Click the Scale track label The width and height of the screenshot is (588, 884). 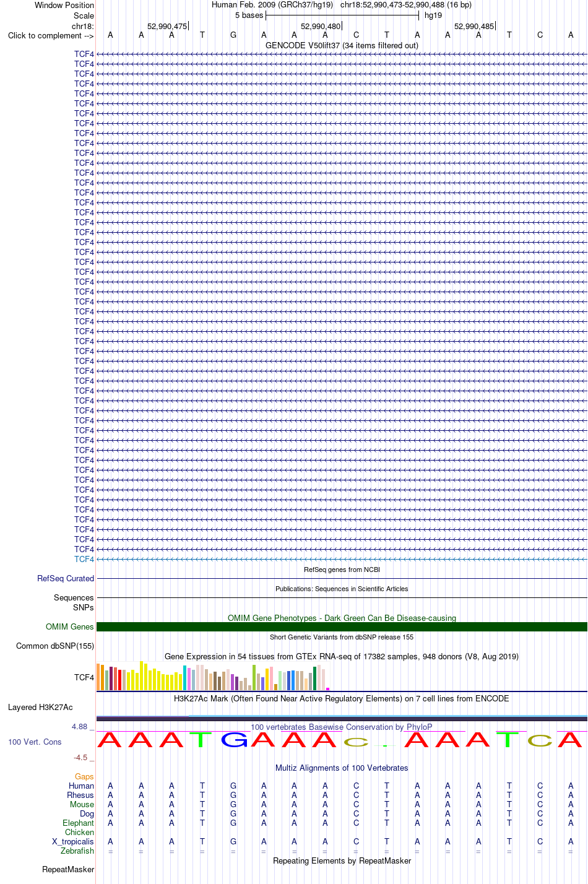tap(84, 15)
